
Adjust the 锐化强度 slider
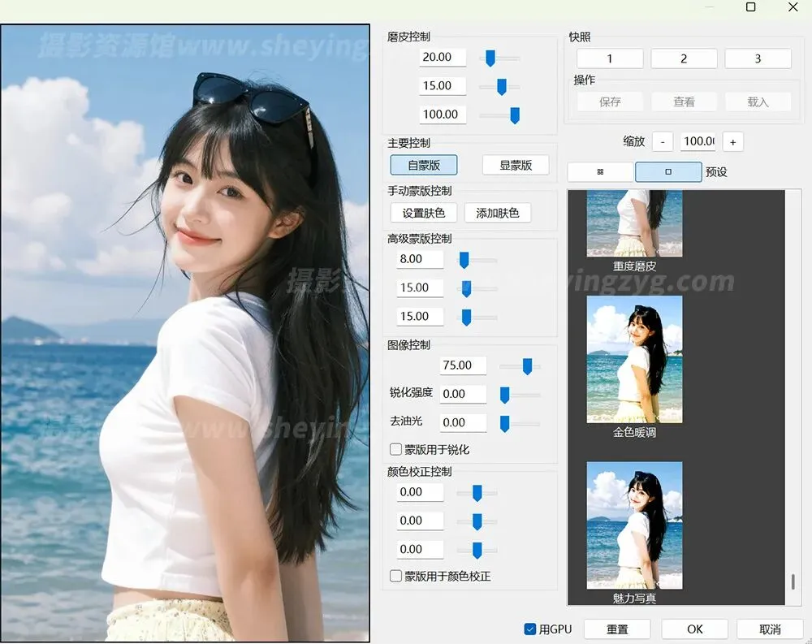tap(504, 395)
